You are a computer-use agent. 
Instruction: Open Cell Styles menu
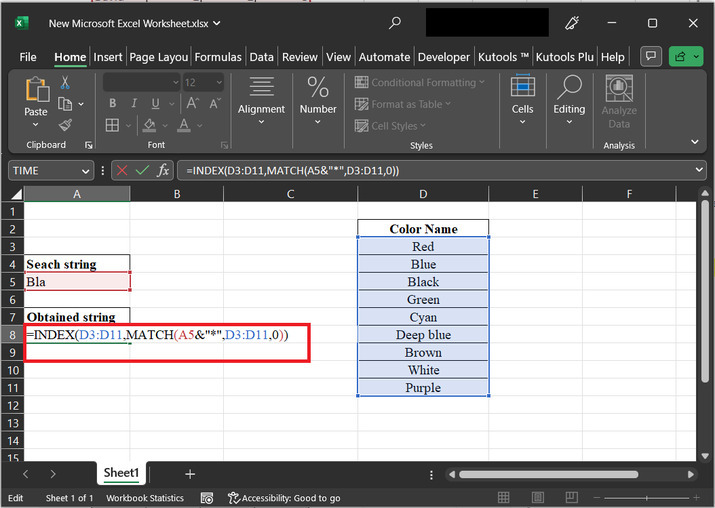[390, 126]
